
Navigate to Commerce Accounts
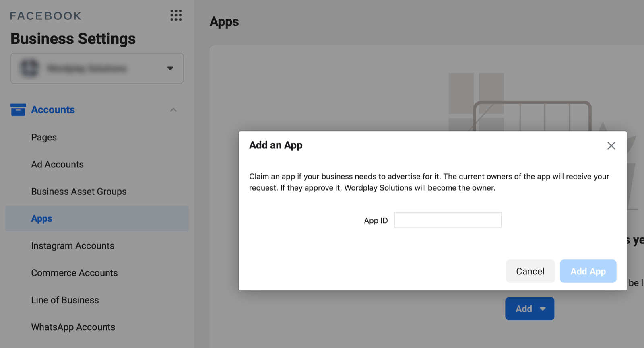(x=74, y=273)
